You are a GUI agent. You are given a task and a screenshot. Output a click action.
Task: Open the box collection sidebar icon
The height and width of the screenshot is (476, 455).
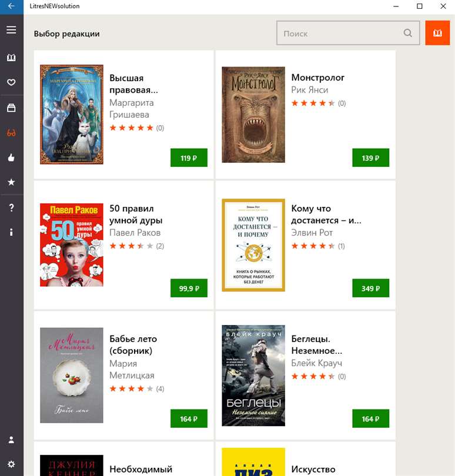(x=11, y=108)
